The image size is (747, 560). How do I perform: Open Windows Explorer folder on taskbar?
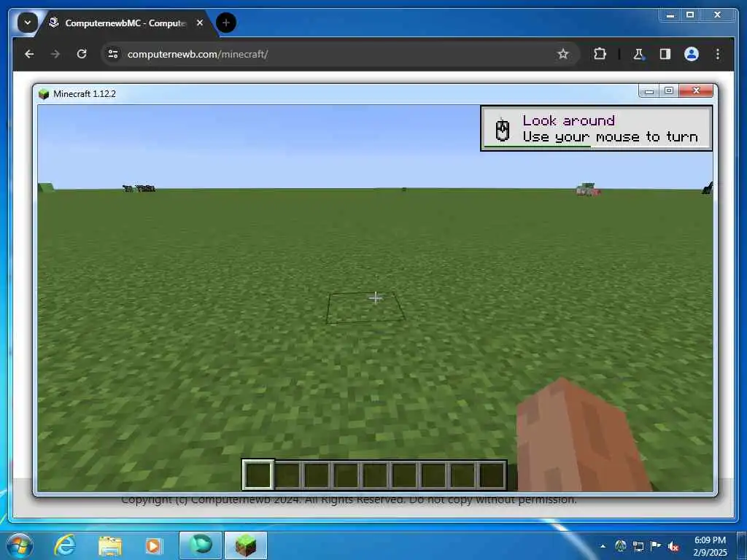click(110, 546)
